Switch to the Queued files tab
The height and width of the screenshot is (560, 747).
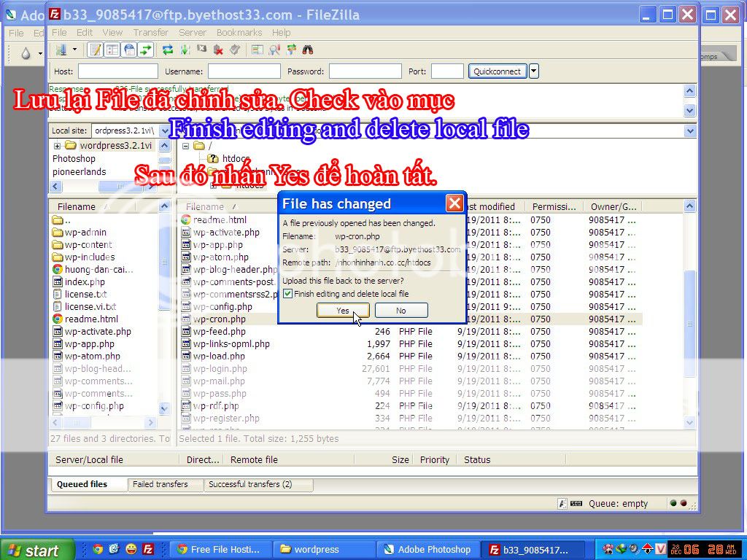(x=82, y=484)
